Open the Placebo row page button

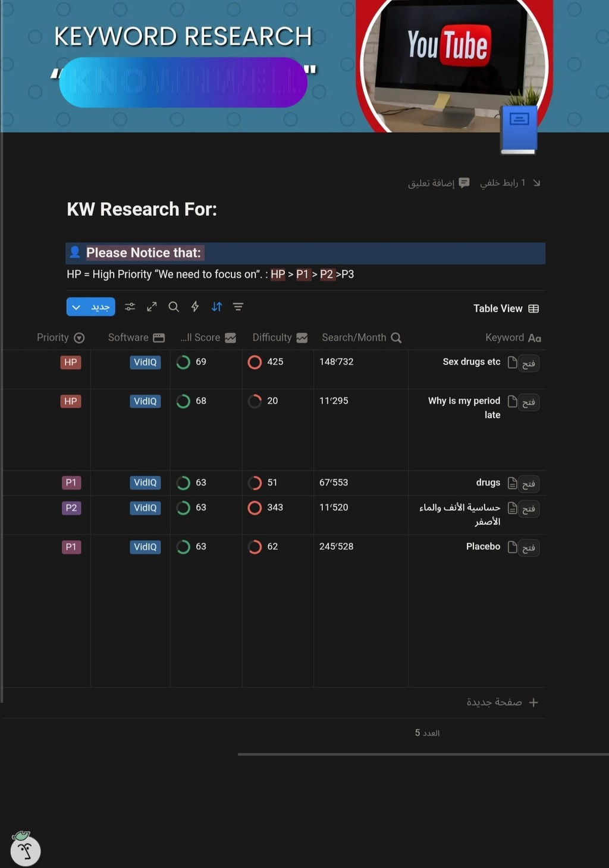coord(529,548)
